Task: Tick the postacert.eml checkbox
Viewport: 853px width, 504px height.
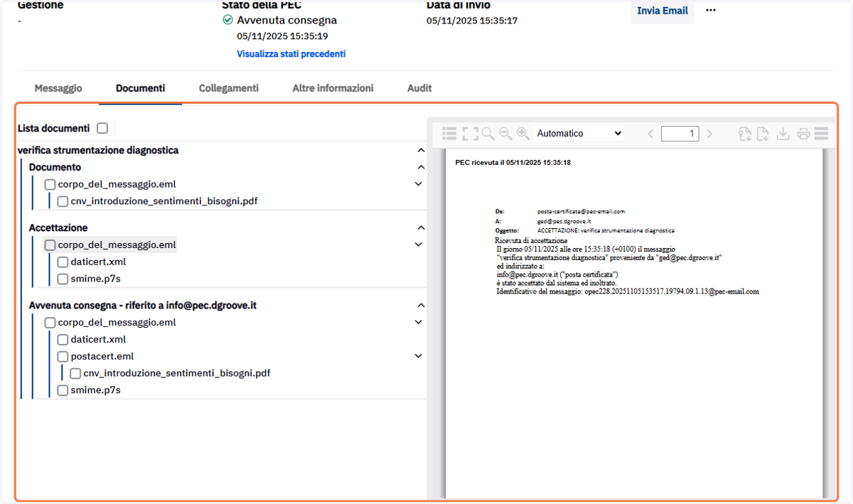Action: coord(63,357)
